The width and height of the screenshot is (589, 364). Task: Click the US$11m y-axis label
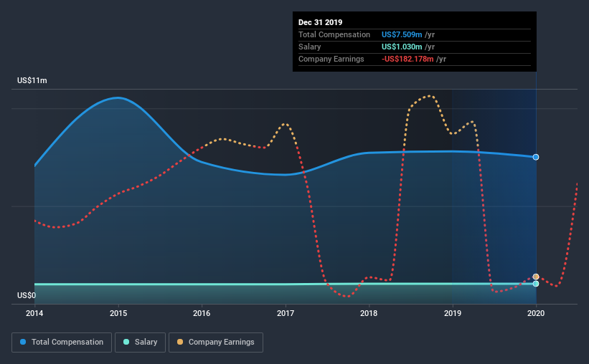32,80
